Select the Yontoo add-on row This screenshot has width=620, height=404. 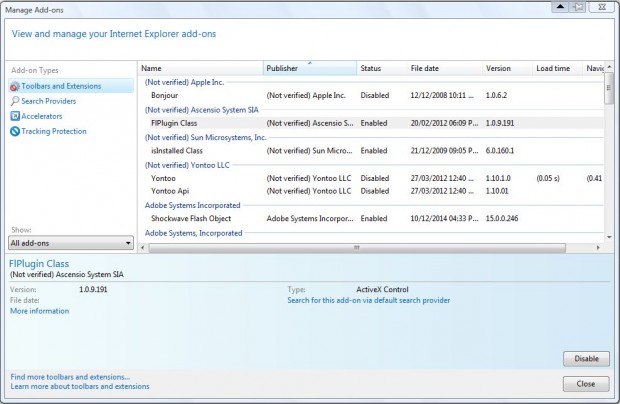[x=371, y=178]
